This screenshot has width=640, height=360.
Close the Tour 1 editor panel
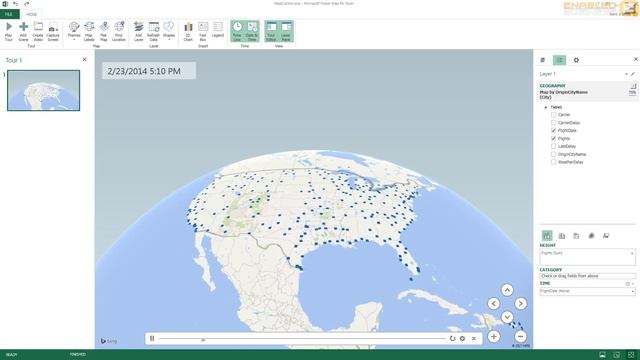(84, 60)
